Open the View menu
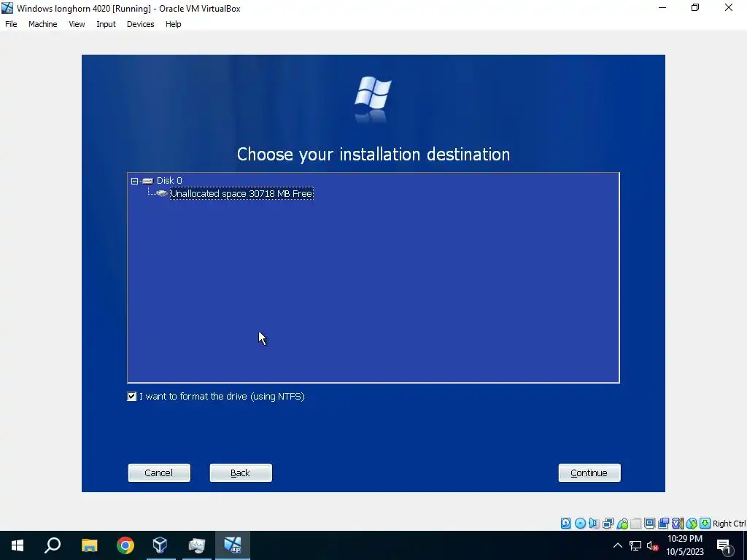747x560 pixels. point(77,24)
